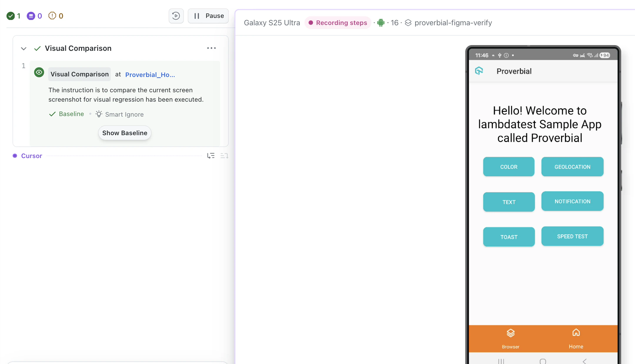Open the Proverbial_Ho... link
The height and width of the screenshot is (364, 635).
(x=150, y=75)
